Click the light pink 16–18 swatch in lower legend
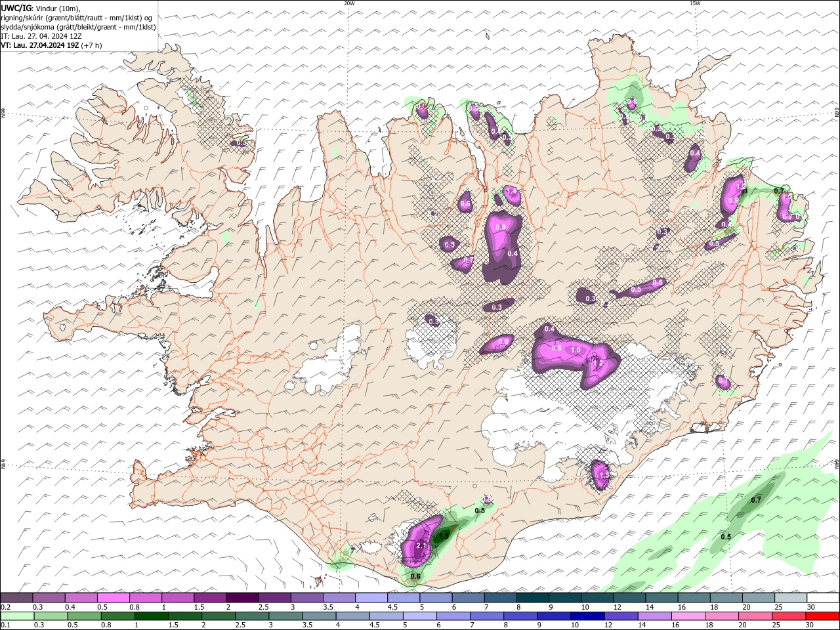 (x=687, y=616)
